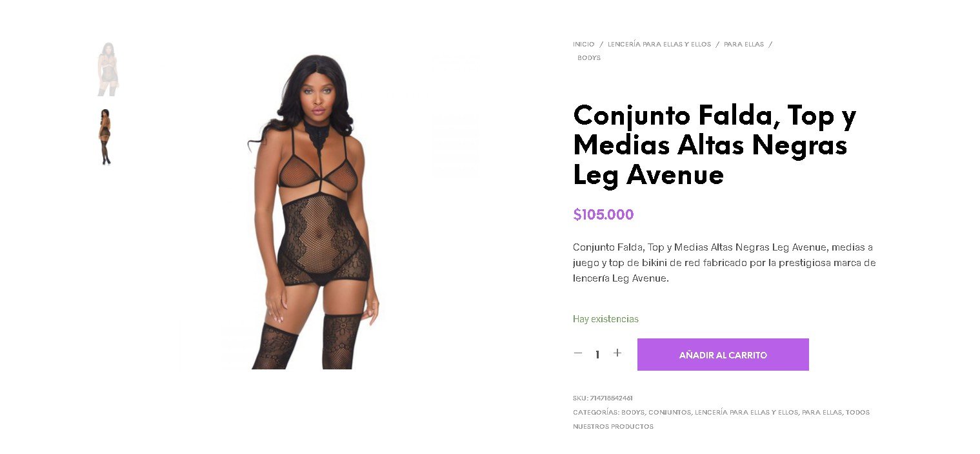This screenshot has width=980, height=454.
Task: Click the product title heading
Action: pos(714,145)
